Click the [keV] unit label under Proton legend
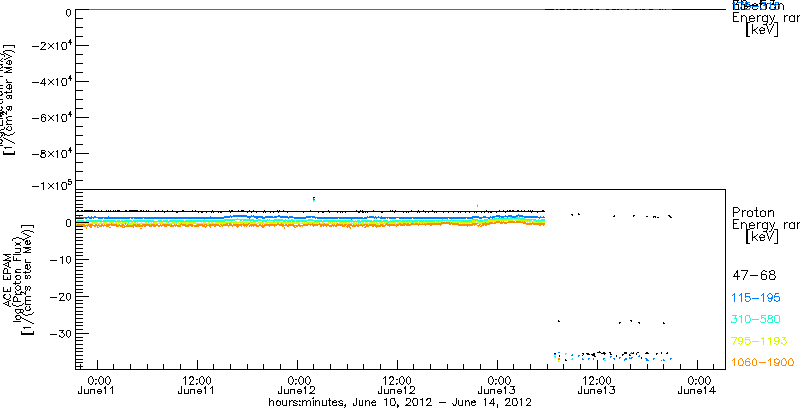 [x=762, y=237]
